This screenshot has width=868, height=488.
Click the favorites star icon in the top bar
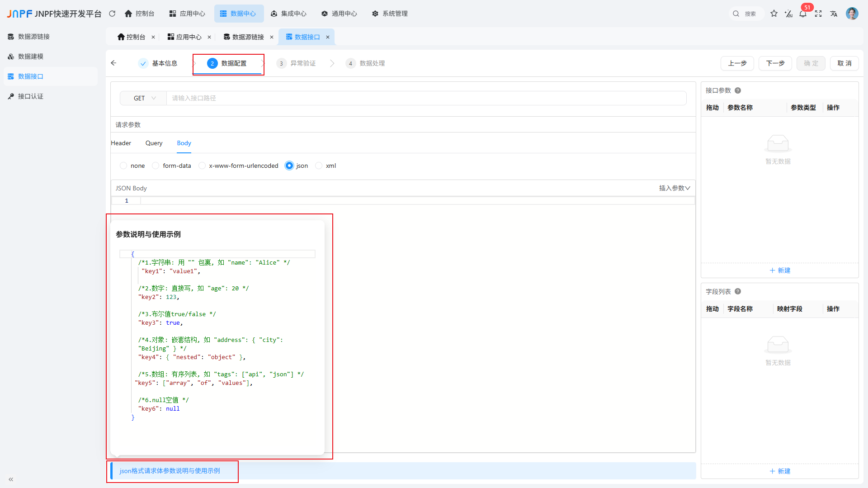(x=774, y=14)
